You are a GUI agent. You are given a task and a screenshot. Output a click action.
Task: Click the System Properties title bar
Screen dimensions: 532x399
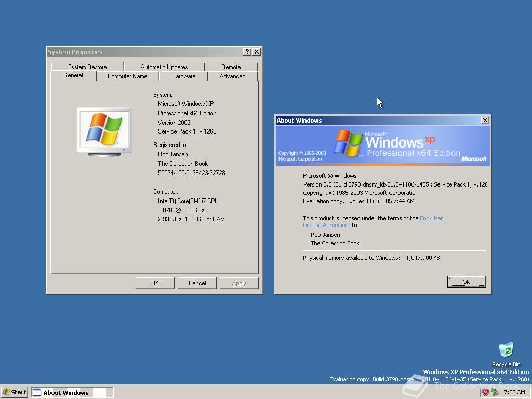tap(144, 51)
